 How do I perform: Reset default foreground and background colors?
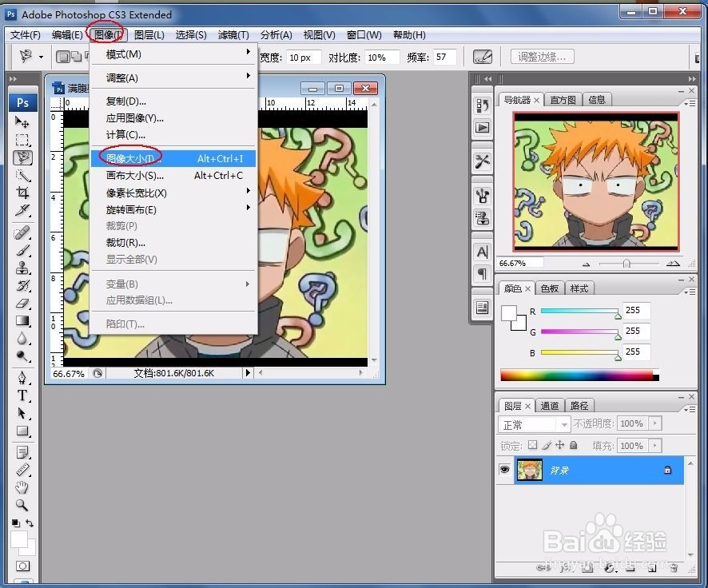16,523
